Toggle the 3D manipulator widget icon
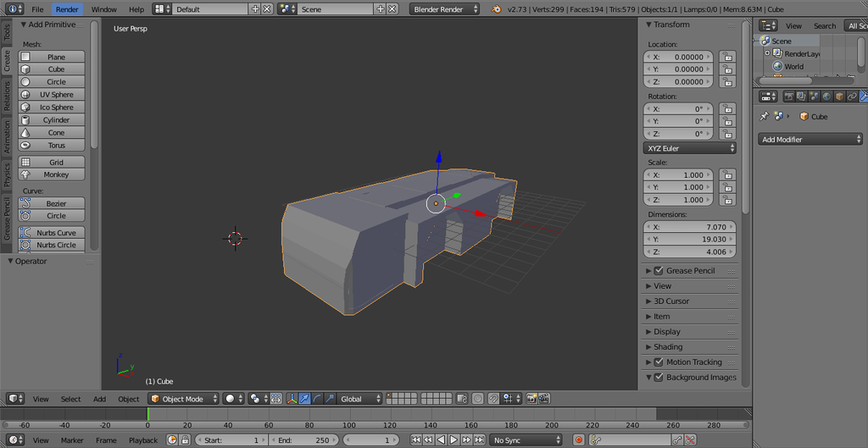 coord(292,399)
